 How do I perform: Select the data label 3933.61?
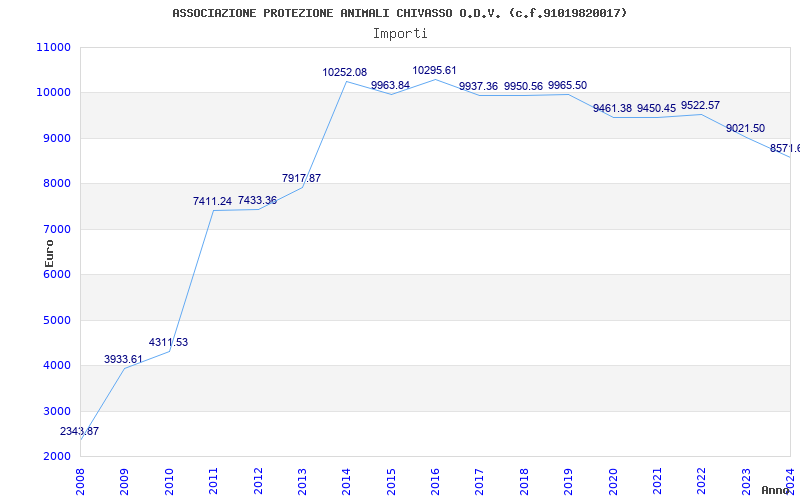tap(123, 359)
